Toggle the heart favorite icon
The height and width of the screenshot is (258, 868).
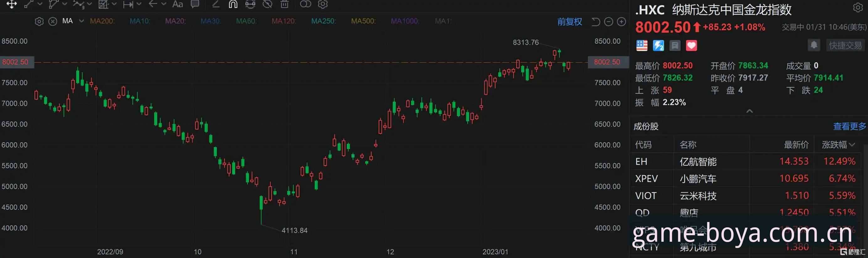click(x=691, y=45)
